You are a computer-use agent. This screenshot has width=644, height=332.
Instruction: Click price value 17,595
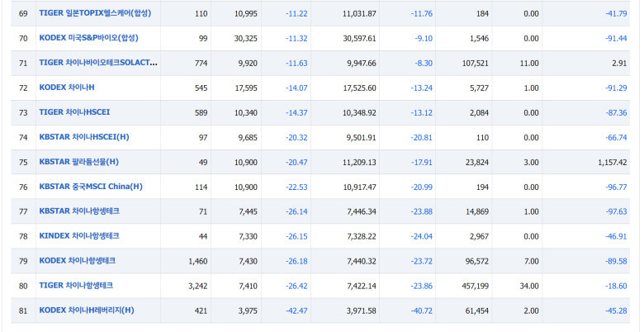[246, 88]
